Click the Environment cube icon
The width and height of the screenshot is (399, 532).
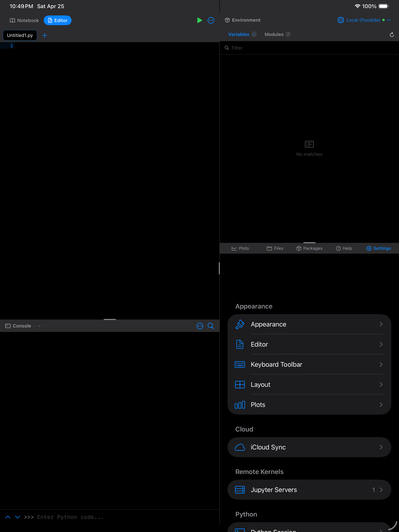227,20
